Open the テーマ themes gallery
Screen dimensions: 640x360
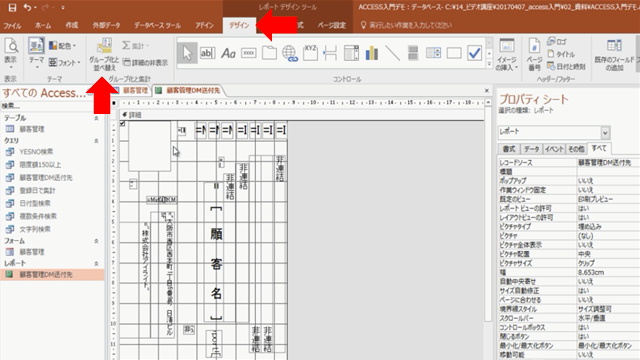pos(36,54)
